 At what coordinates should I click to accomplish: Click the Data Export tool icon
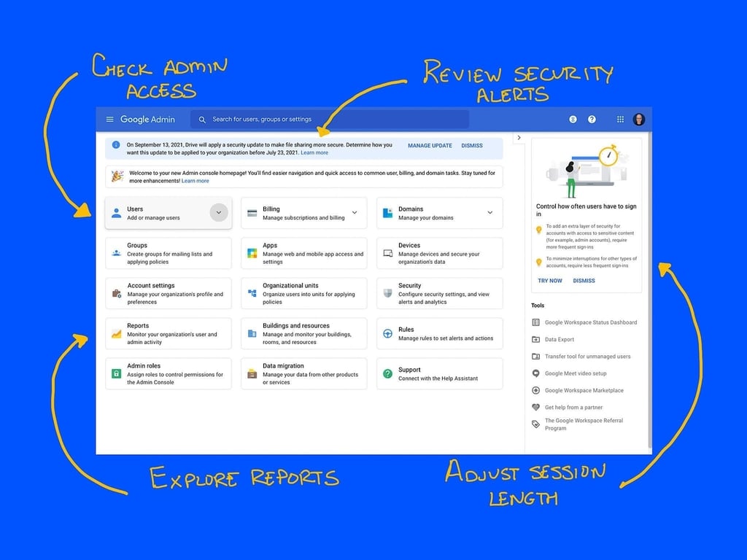[535, 340]
